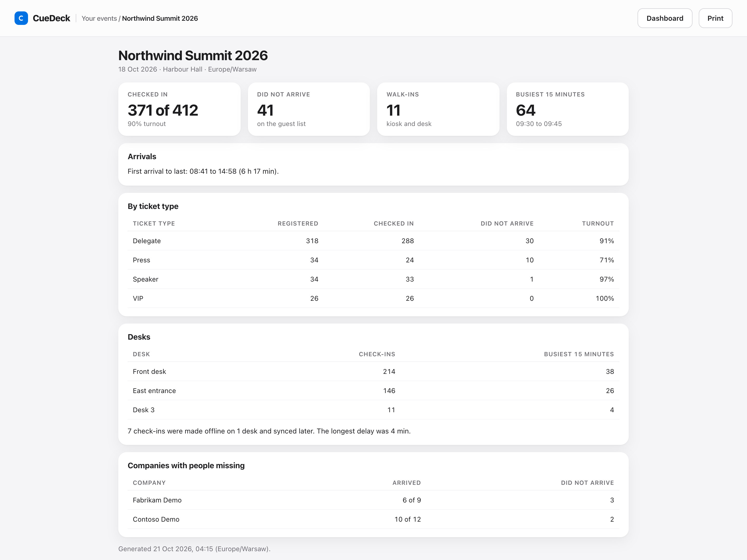Select VIP turnout 100%

(605, 298)
